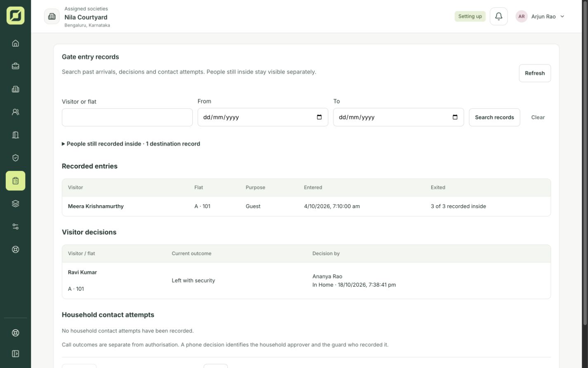Open the people sidebar icon
This screenshot has height=368, width=588.
[15, 112]
